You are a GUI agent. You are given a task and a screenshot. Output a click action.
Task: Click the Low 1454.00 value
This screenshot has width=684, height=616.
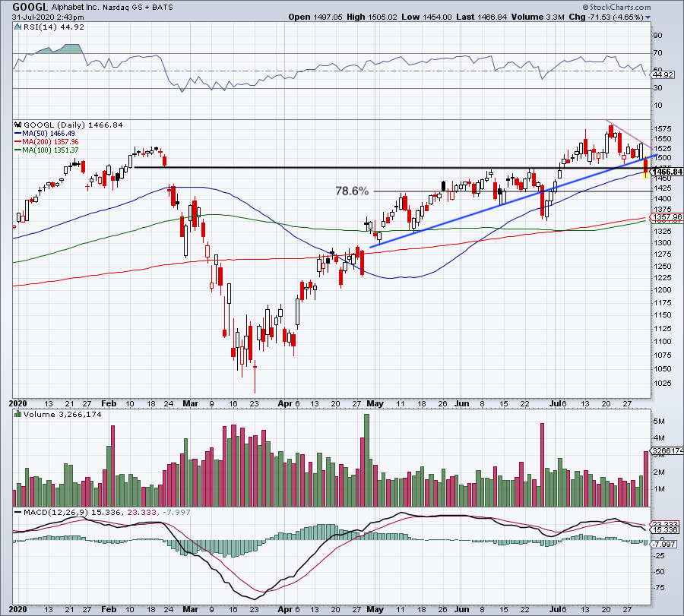coord(426,17)
